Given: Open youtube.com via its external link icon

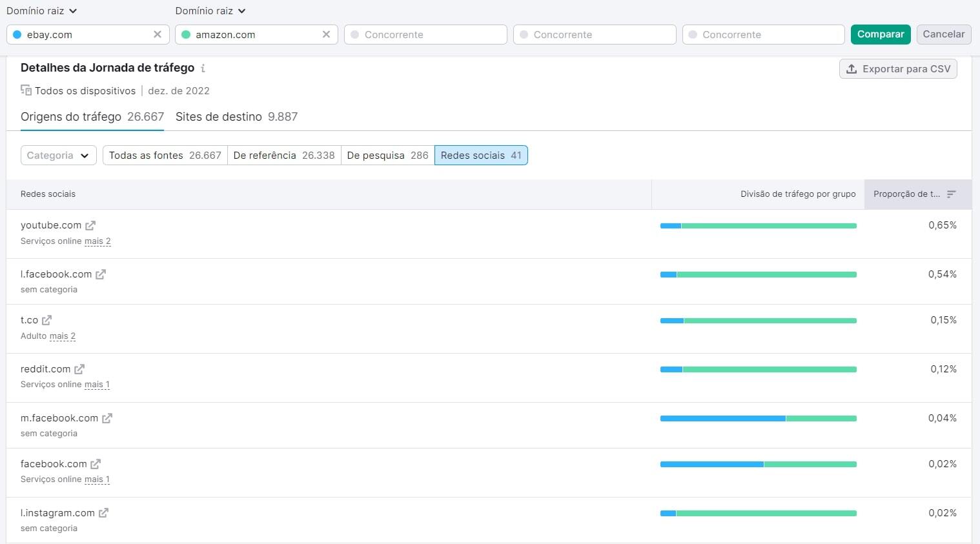Looking at the screenshot, I should (x=91, y=225).
